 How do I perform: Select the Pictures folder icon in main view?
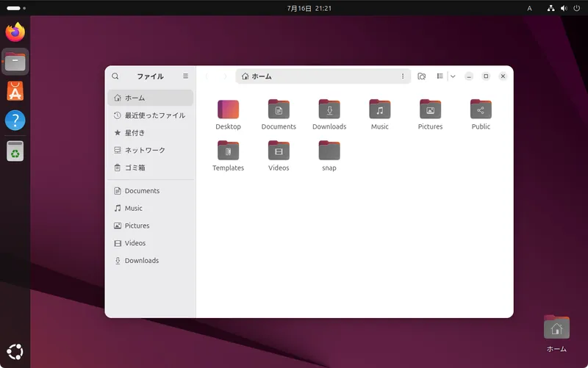(430, 109)
